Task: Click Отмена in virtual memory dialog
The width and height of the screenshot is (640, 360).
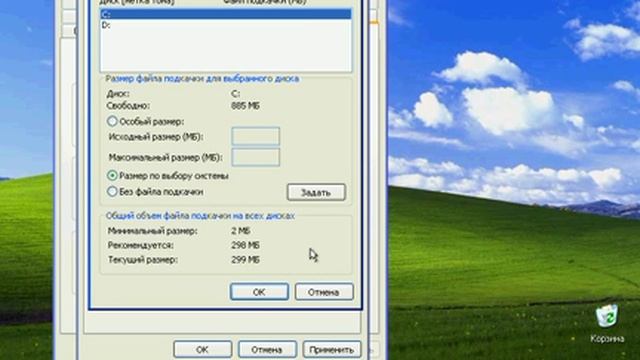Action: pos(324,292)
